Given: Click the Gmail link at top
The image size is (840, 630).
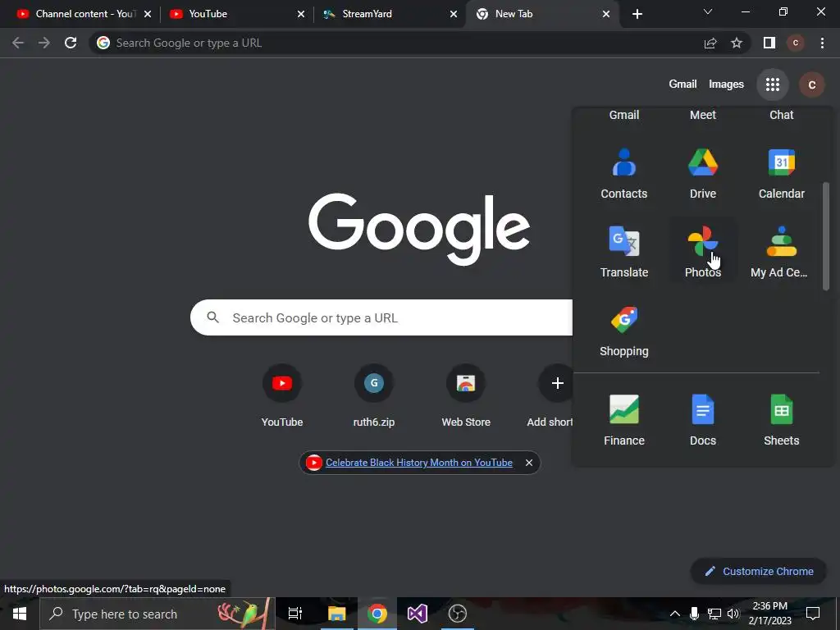Looking at the screenshot, I should click(682, 84).
